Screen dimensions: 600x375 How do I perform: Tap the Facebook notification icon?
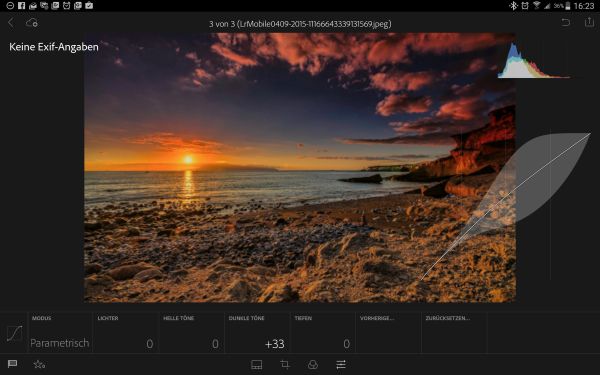click(21, 5)
